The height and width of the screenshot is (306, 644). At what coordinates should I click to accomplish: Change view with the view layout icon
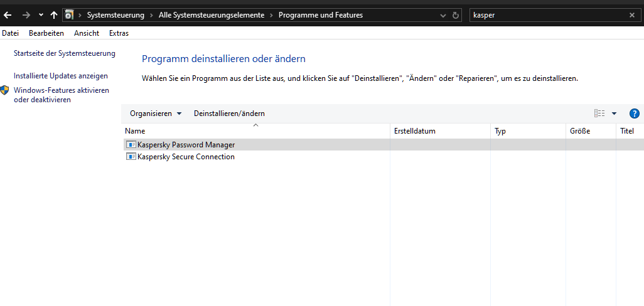599,113
